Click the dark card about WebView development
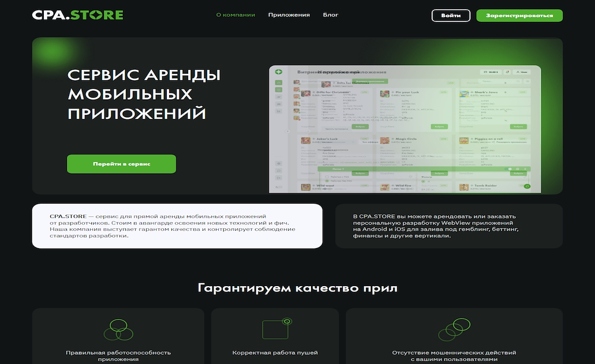The image size is (595, 364). [x=449, y=226]
